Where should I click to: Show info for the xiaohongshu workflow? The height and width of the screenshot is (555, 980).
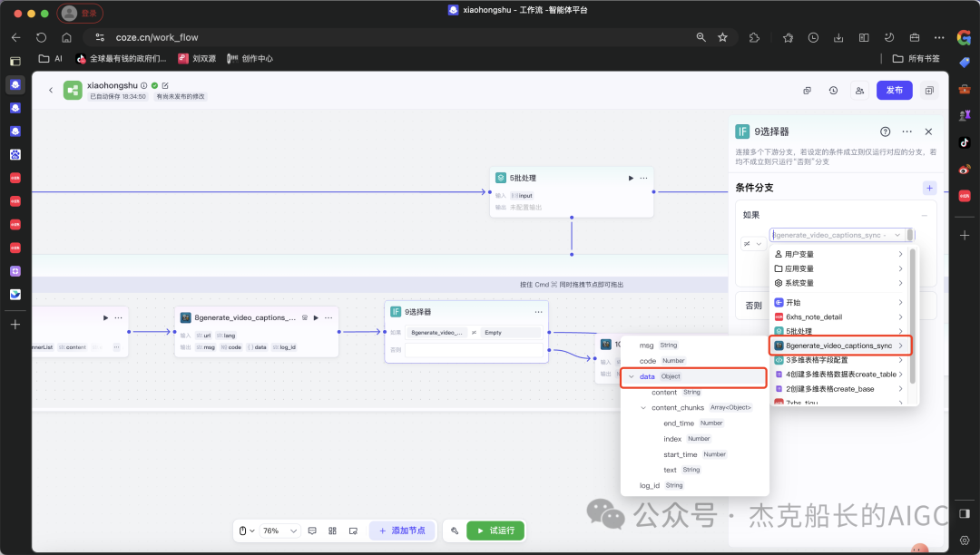[x=143, y=85]
